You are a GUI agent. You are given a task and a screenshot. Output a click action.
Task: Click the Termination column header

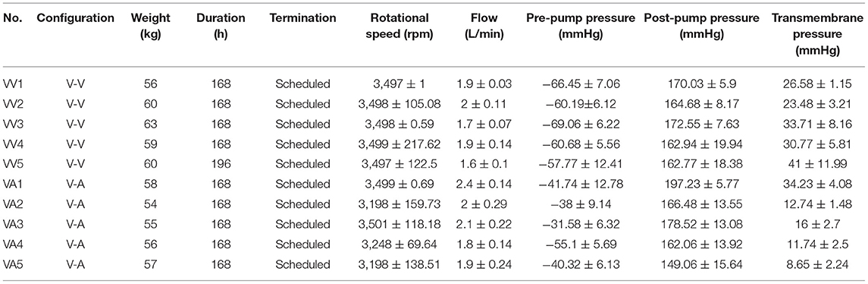tap(302, 18)
